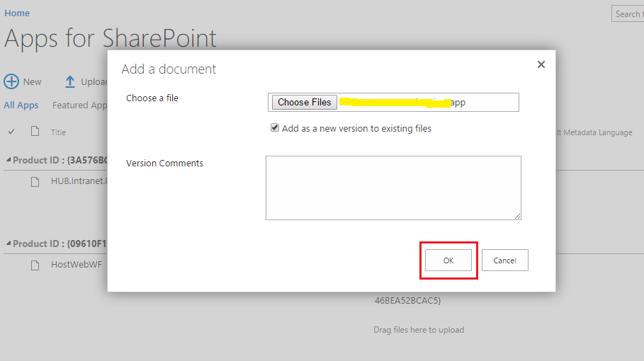Screen dimensions: 644x361
Task: Collapse the Product ID {3A576B group
Action: coord(9,159)
